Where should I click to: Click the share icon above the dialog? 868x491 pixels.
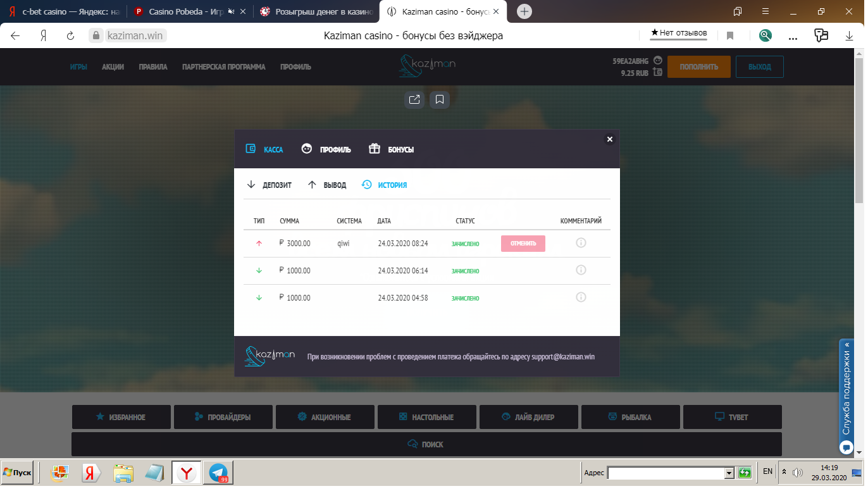[414, 99]
